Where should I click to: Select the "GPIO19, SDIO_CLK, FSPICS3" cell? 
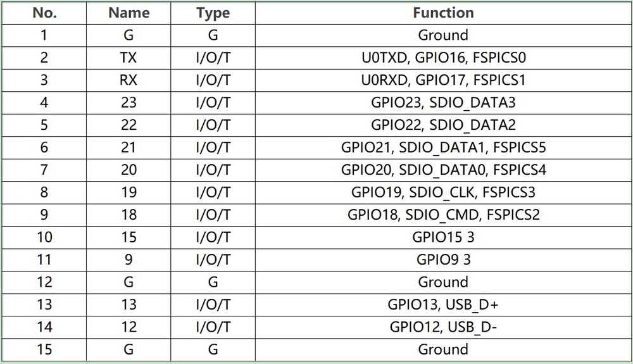click(443, 192)
